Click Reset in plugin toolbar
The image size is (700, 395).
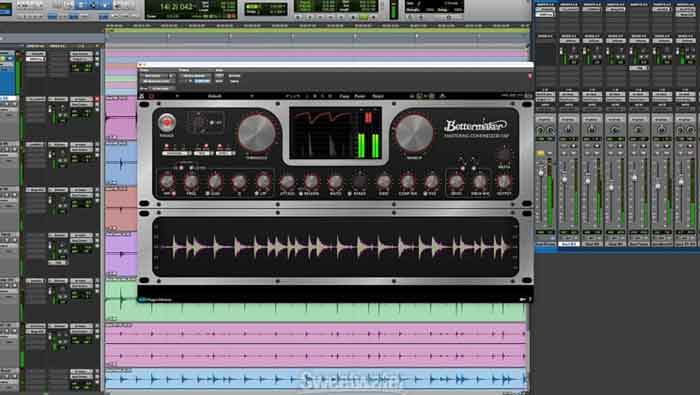[x=378, y=96]
